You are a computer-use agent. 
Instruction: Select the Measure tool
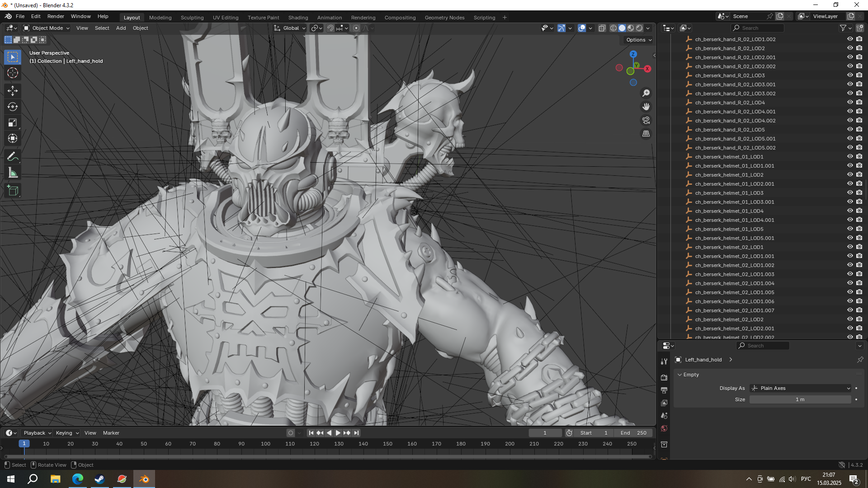pos(13,173)
